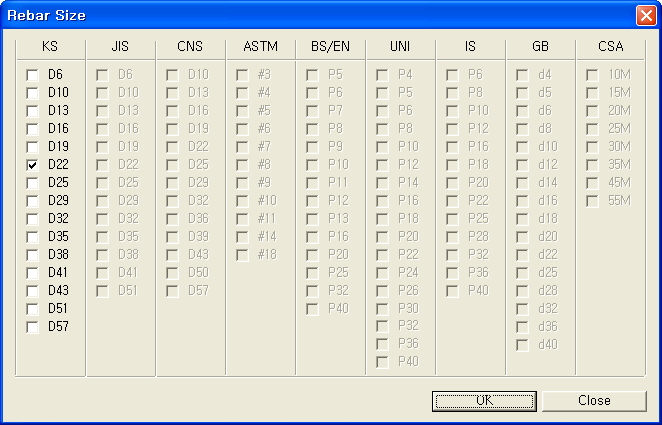Select the GB d20 checkbox
This screenshot has height=425, width=662.
click(x=522, y=237)
